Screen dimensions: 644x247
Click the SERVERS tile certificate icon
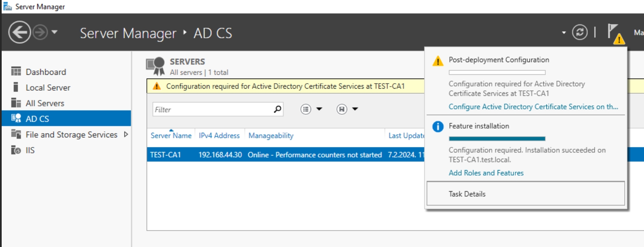(156, 66)
